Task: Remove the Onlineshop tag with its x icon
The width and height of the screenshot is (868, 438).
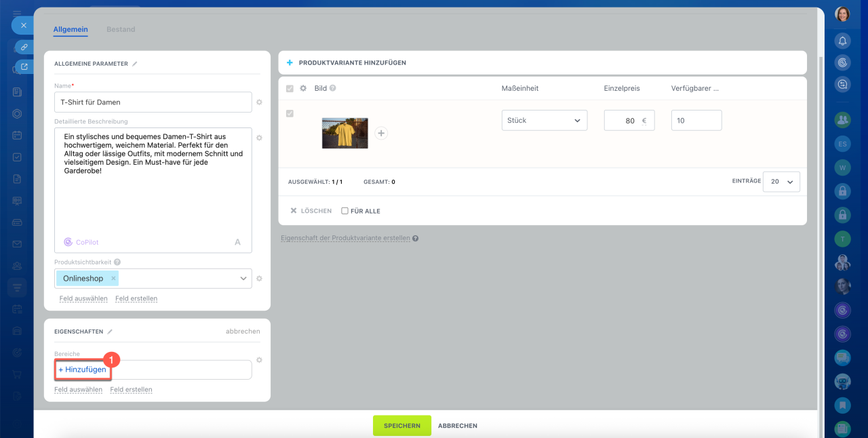Action: coord(113,279)
